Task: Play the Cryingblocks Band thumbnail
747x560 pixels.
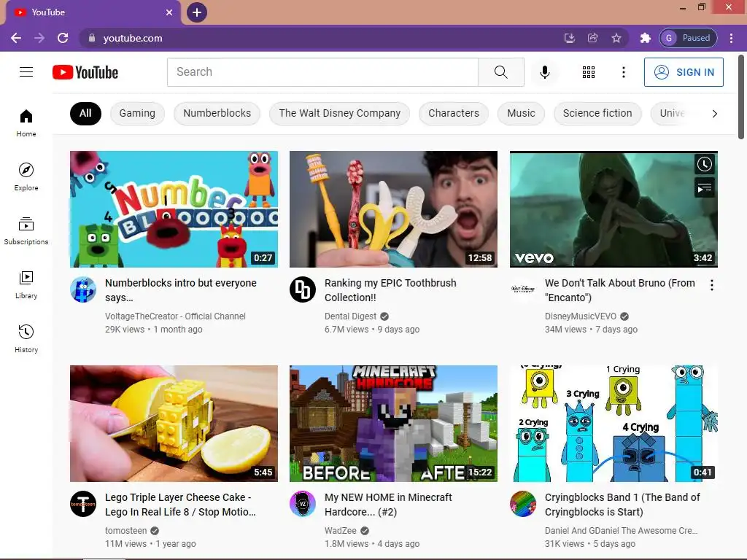Action: pos(614,424)
